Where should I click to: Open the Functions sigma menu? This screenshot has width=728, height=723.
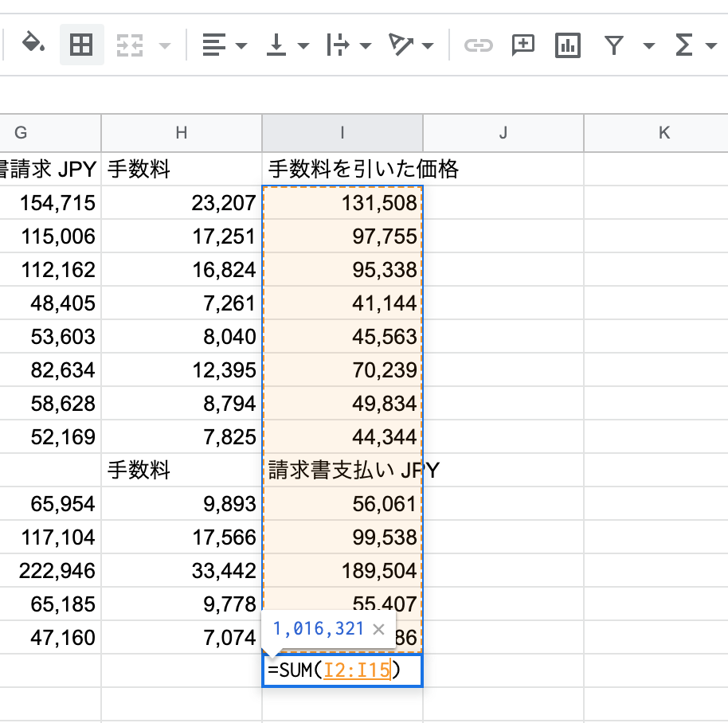click(x=684, y=45)
